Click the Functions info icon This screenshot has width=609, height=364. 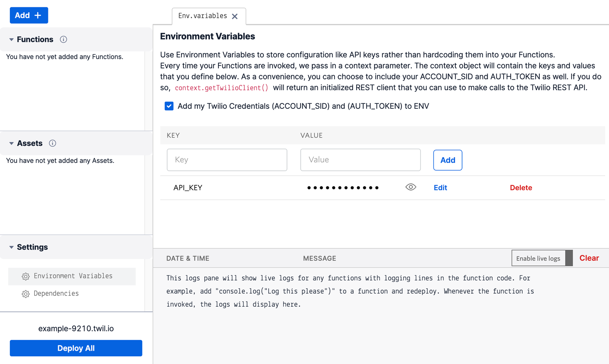click(x=63, y=39)
